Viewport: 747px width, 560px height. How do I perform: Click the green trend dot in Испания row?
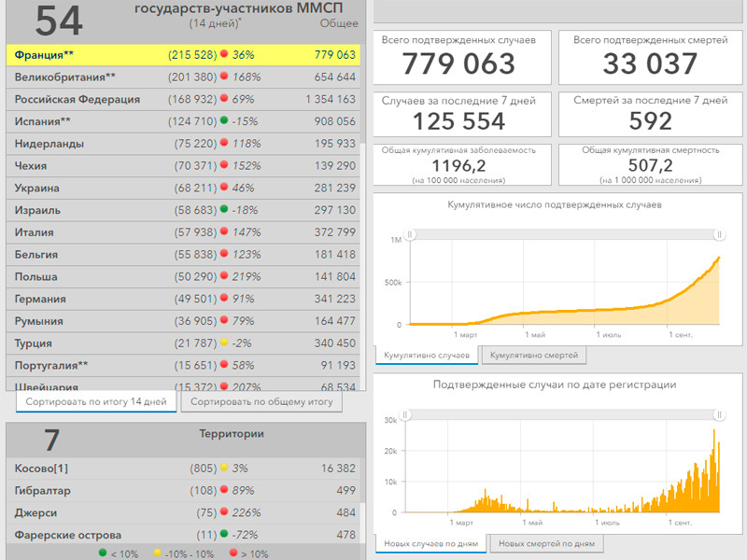(224, 121)
